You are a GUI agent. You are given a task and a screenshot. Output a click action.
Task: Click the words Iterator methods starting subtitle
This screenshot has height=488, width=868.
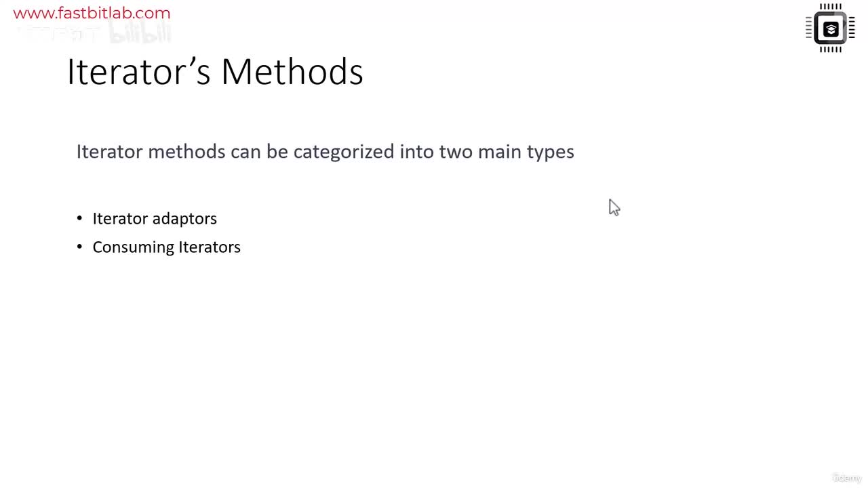click(x=151, y=151)
